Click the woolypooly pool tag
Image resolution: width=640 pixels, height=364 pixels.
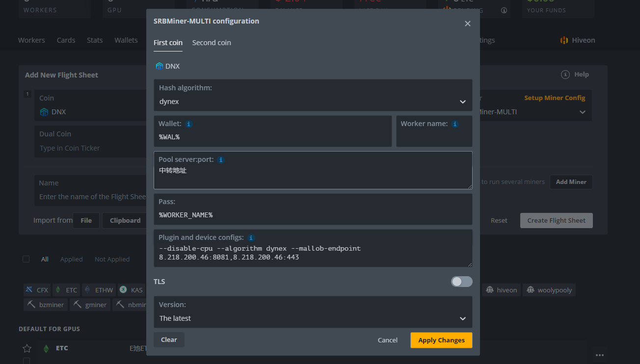(x=549, y=290)
